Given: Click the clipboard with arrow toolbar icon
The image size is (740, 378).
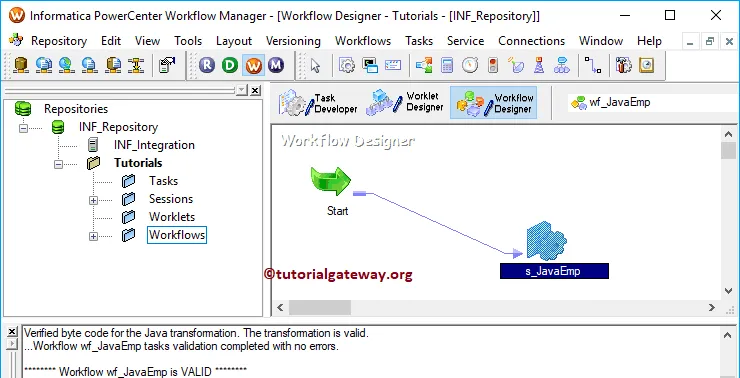Looking at the screenshot, I should [167, 65].
